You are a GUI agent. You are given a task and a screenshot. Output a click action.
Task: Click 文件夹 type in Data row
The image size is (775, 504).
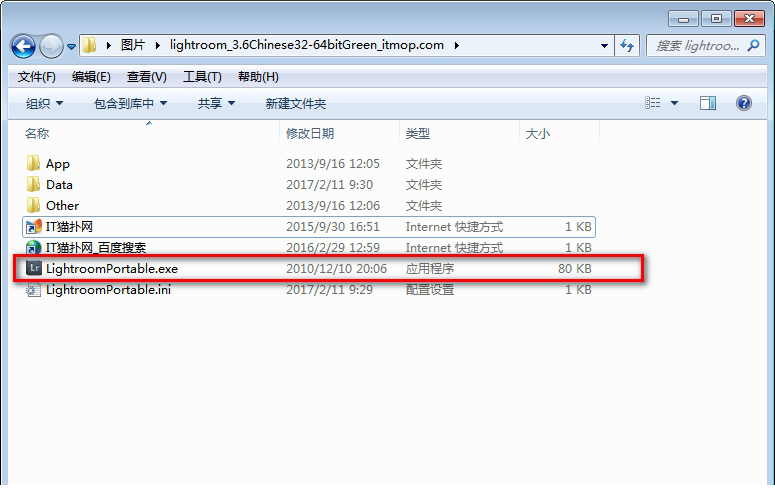pyautogui.click(x=424, y=184)
